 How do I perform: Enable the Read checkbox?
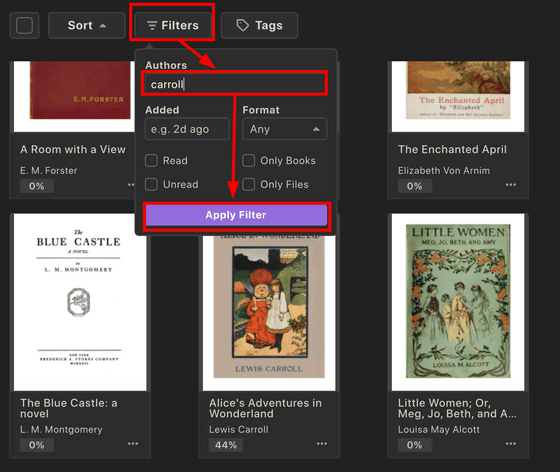[151, 161]
